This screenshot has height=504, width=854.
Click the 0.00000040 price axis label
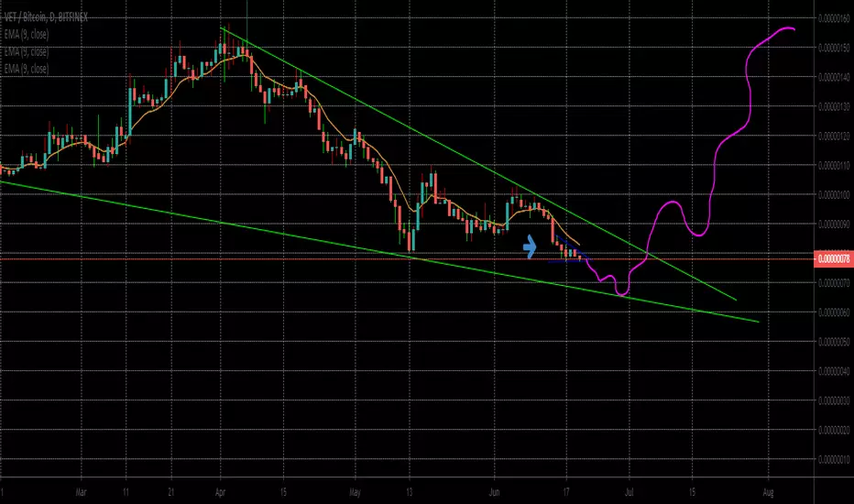pos(834,371)
